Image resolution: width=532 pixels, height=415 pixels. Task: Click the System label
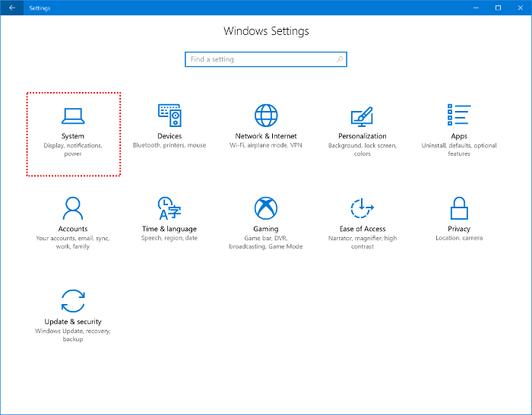pyautogui.click(x=73, y=136)
